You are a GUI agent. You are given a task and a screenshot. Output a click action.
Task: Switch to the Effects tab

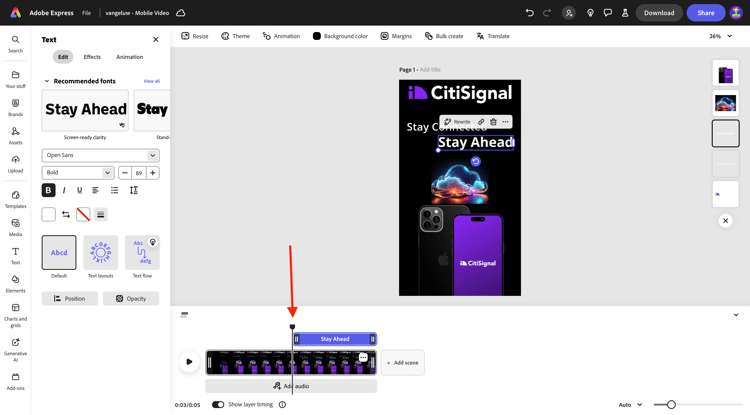click(x=92, y=57)
